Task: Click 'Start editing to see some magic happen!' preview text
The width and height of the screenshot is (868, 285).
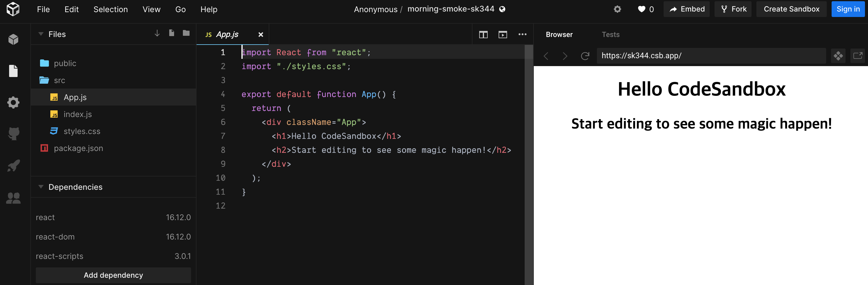Action: tap(701, 124)
